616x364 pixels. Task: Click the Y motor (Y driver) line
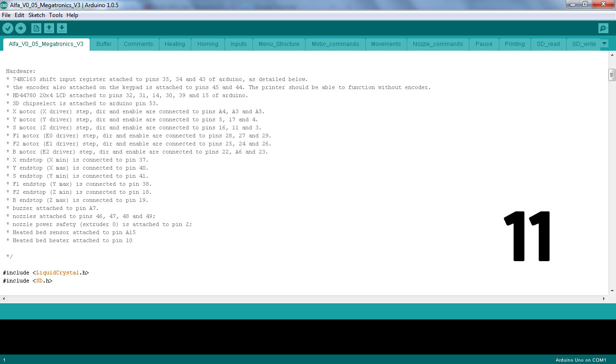(x=132, y=119)
